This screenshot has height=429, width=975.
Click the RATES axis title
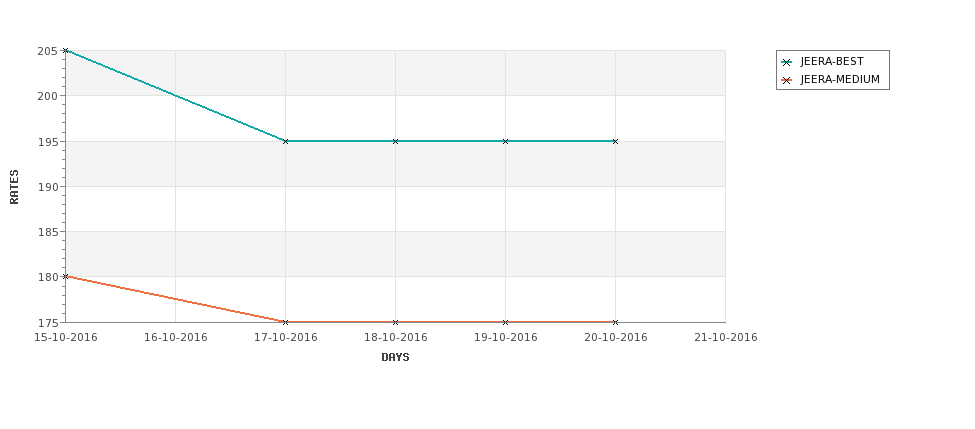(14, 187)
